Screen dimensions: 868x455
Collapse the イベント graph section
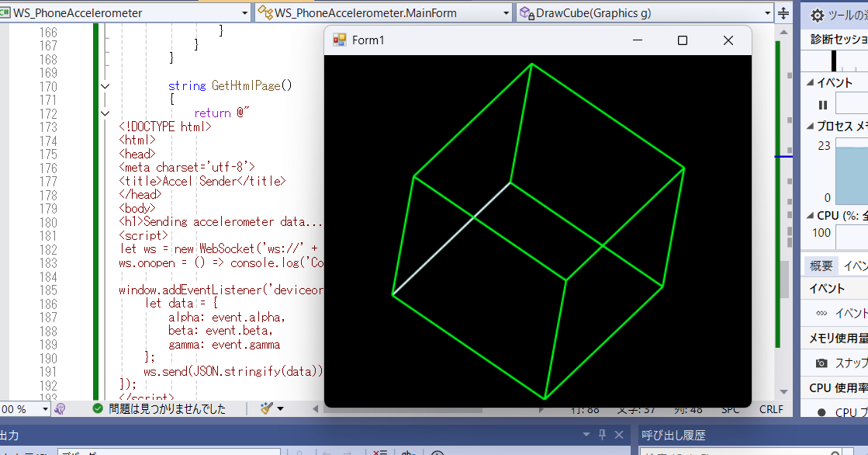tap(810, 82)
